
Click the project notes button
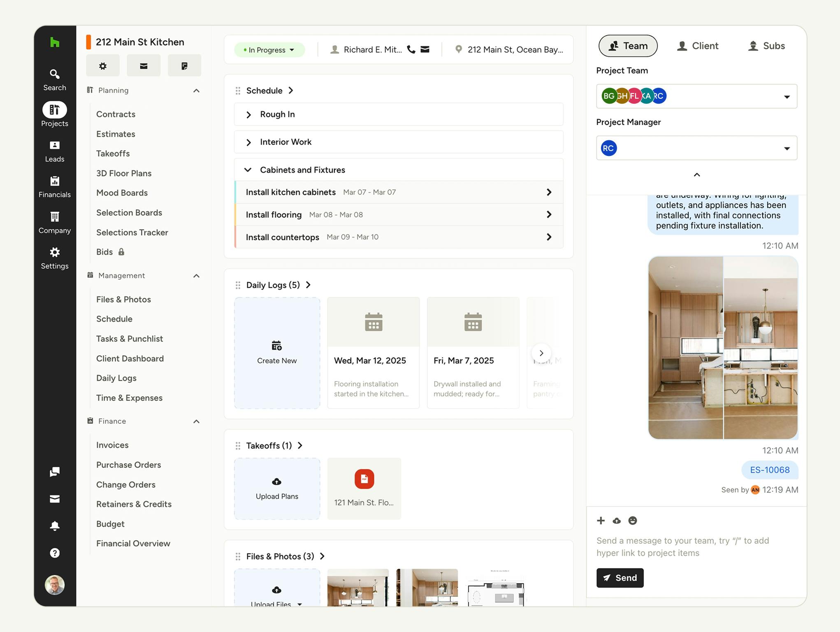184,65
